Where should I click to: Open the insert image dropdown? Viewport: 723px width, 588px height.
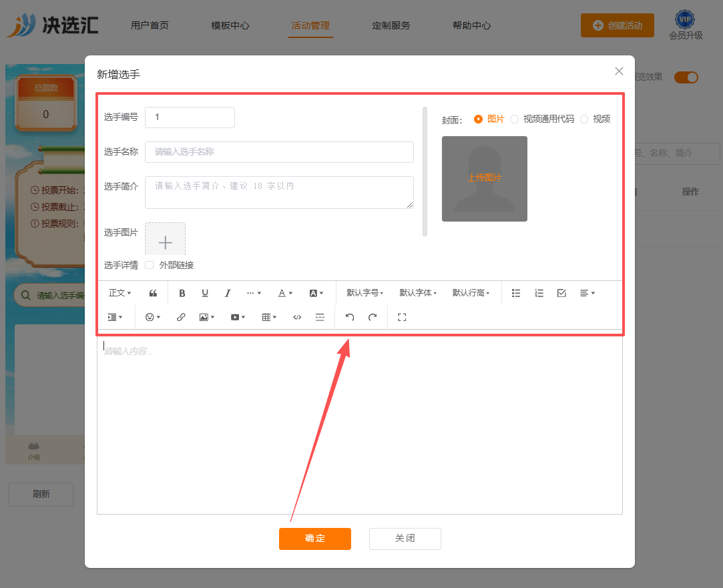click(x=206, y=317)
